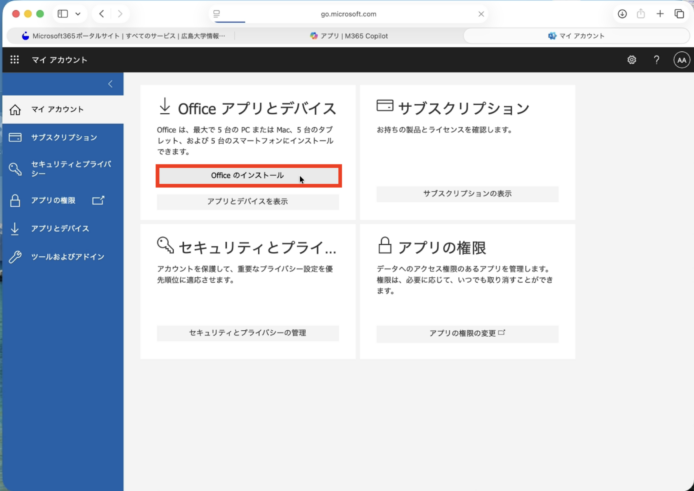The height and width of the screenshot is (491, 694).
Task: Open Safari reader page icon
Action: point(216,14)
